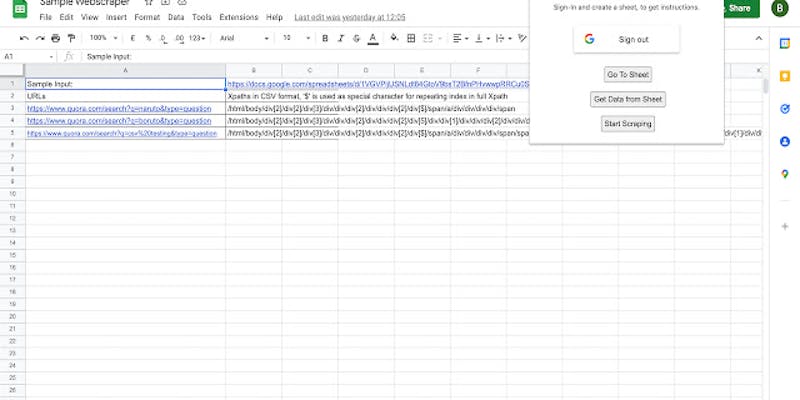The width and height of the screenshot is (800, 400).
Task: Select row 10 header
Action: point(13,194)
